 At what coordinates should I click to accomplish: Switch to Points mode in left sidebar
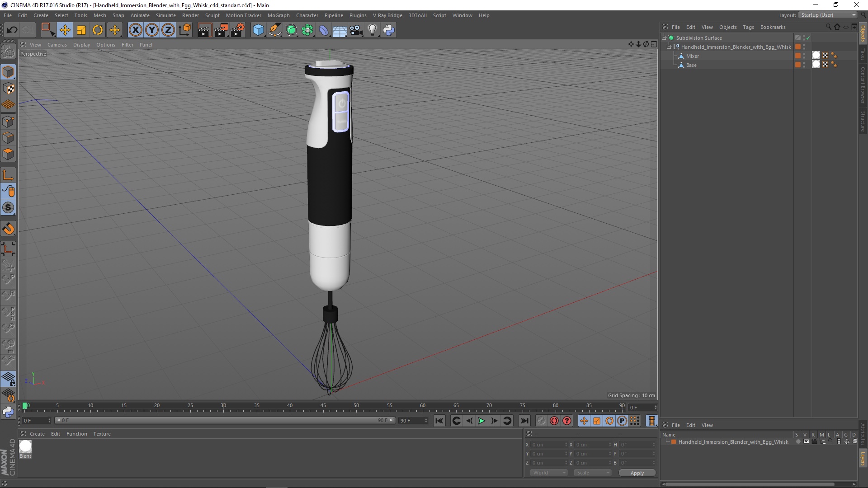coord(8,122)
